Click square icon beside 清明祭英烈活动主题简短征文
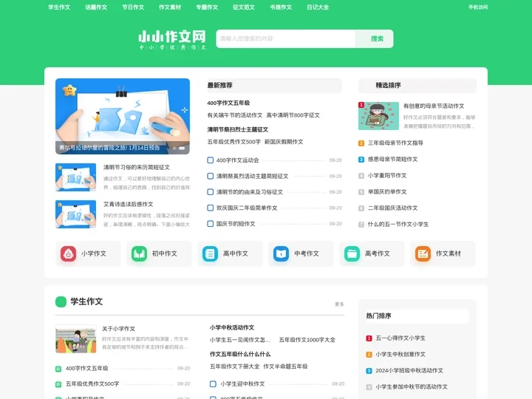 click(211, 176)
